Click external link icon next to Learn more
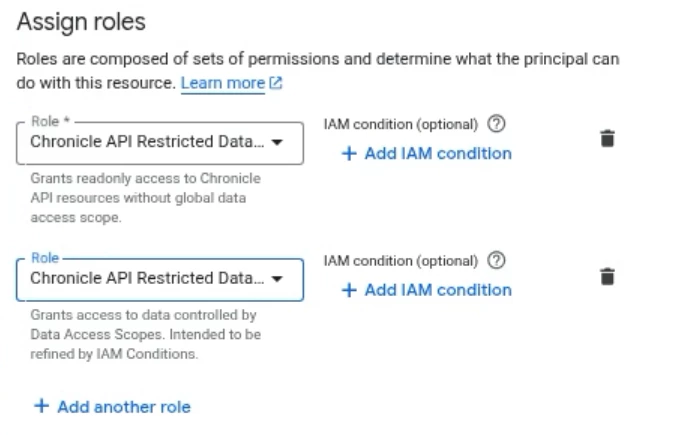 tap(276, 84)
